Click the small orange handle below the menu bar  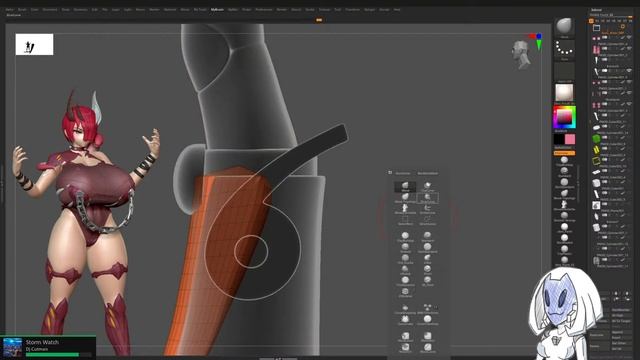pyautogui.click(x=319, y=20)
